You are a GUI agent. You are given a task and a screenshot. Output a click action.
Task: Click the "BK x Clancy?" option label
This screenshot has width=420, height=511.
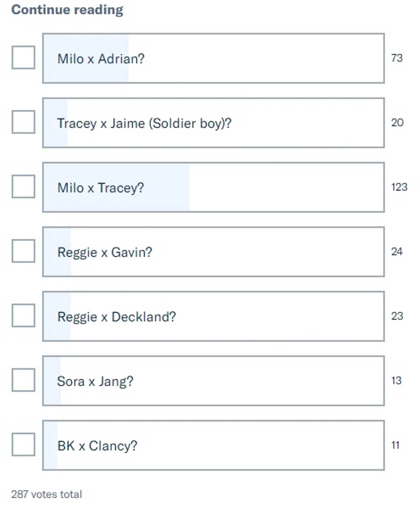coord(97,446)
